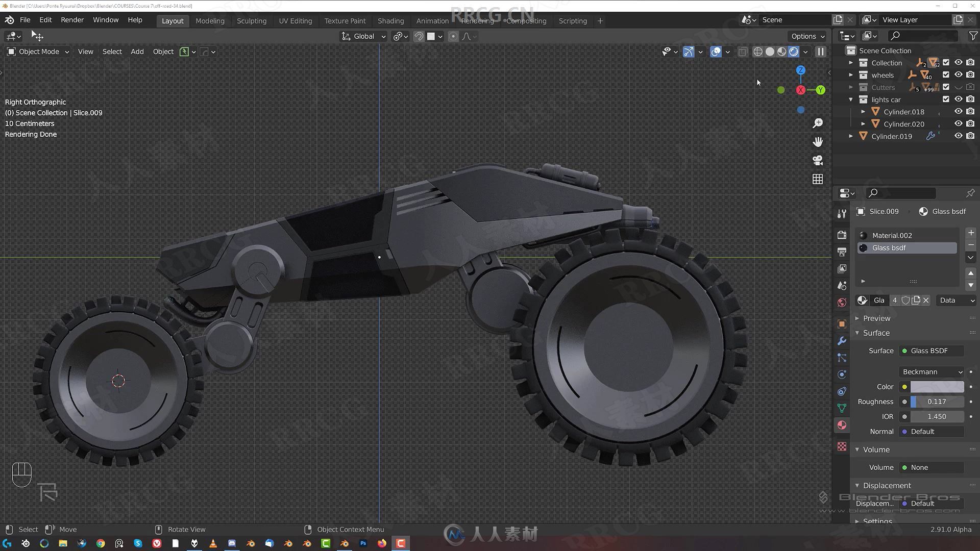Toggle proportional editing in the header

pyautogui.click(x=453, y=36)
